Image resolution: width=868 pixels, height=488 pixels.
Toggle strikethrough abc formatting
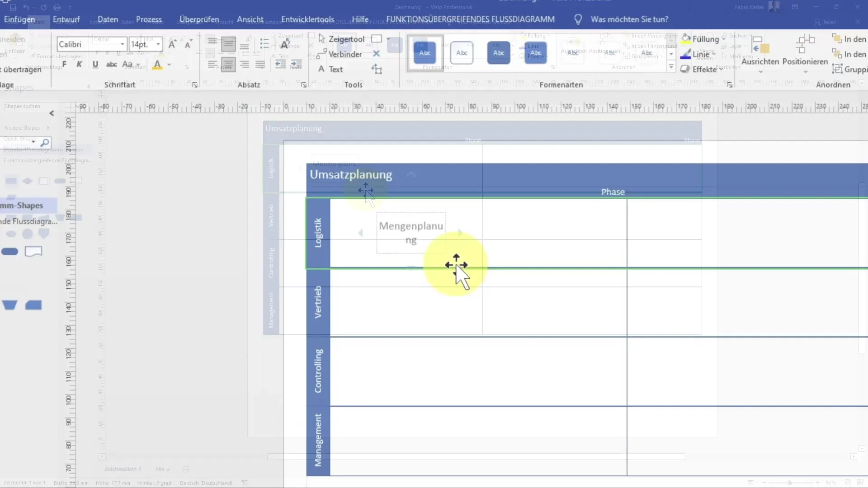[x=112, y=65]
